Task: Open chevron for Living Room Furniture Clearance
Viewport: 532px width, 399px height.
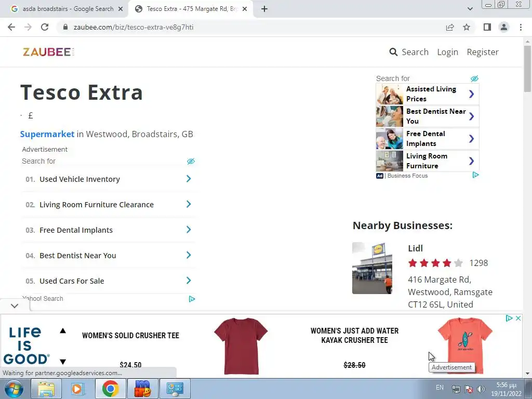Action: [189, 204]
